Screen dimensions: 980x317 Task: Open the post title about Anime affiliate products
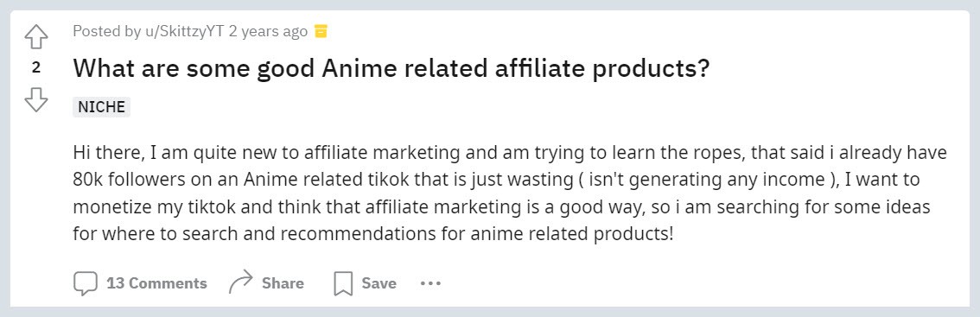pyautogui.click(x=391, y=68)
